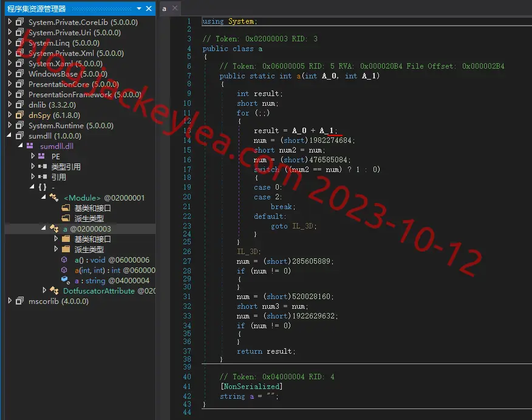Image resolution: width=532 pixels, height=420 pixels.
Task: Expand the System.Private.CoreLib assembly node
Action: point(10,22)
